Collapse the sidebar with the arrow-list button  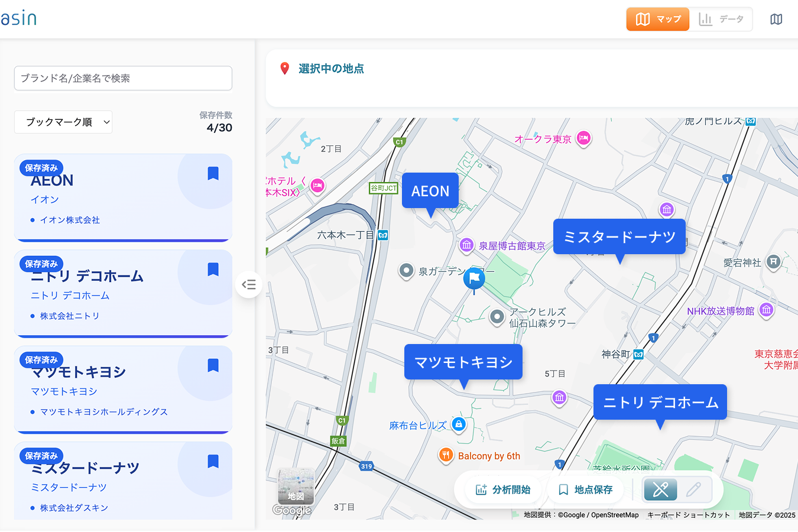[x=249, y=285]
